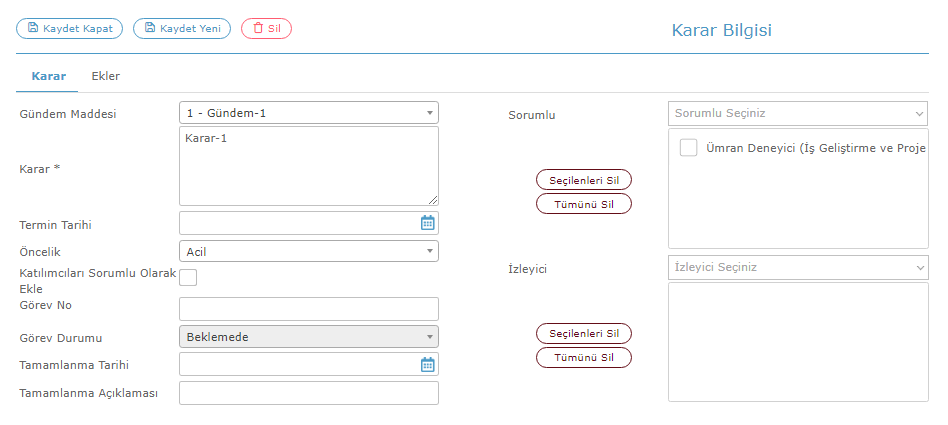
Task: Enable Katılımcıları Sorumlu Olarak Ekle checkbox
Action: 188,277
